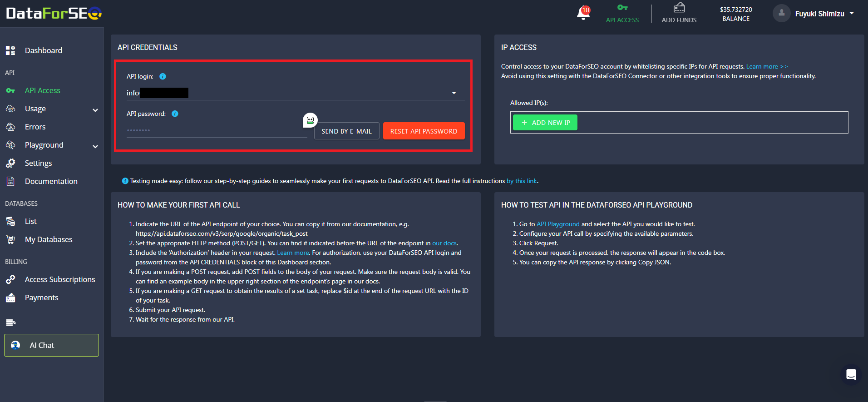The image size is (868, 402).
Task: Open the API login dropdown arrow
Action: (x=454, y=93)
